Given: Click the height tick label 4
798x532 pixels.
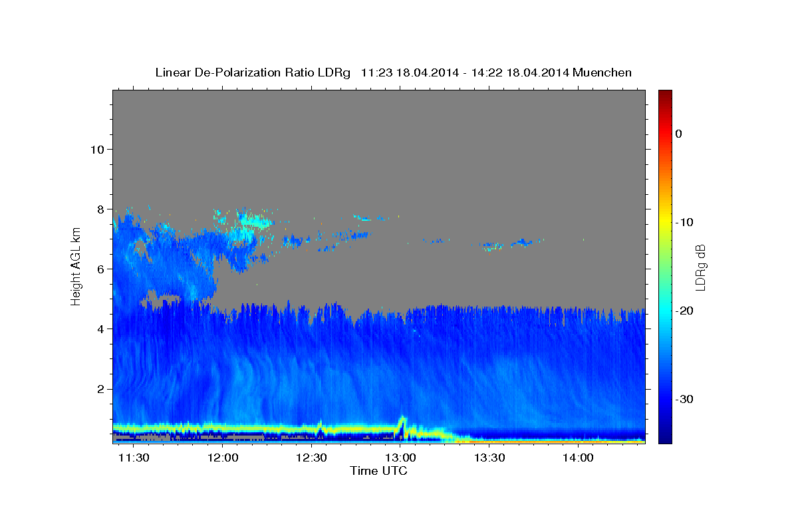Looking at the screenshot, I should click(101, 329).
